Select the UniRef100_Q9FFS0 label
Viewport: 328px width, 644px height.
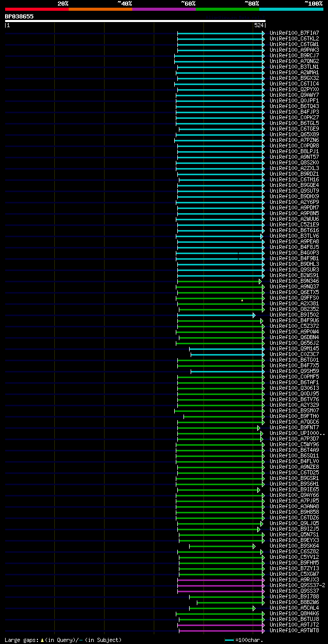294,298
